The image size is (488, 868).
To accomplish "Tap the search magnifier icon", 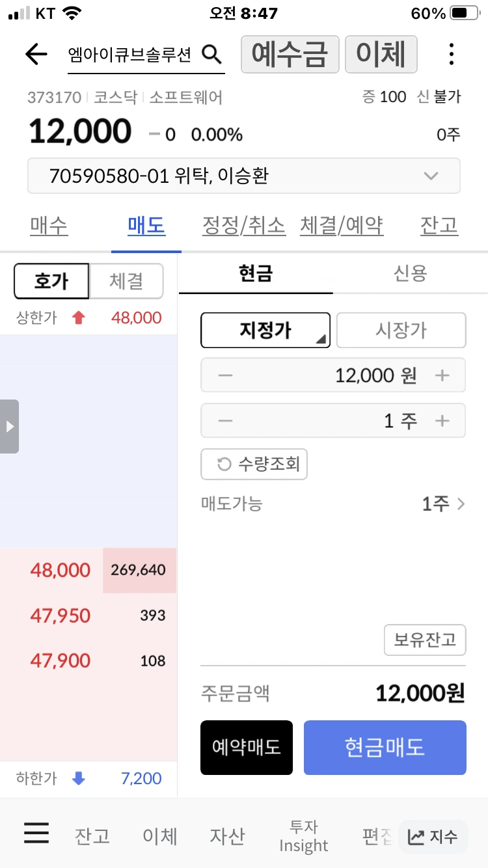I will click(x=213, y=55).
